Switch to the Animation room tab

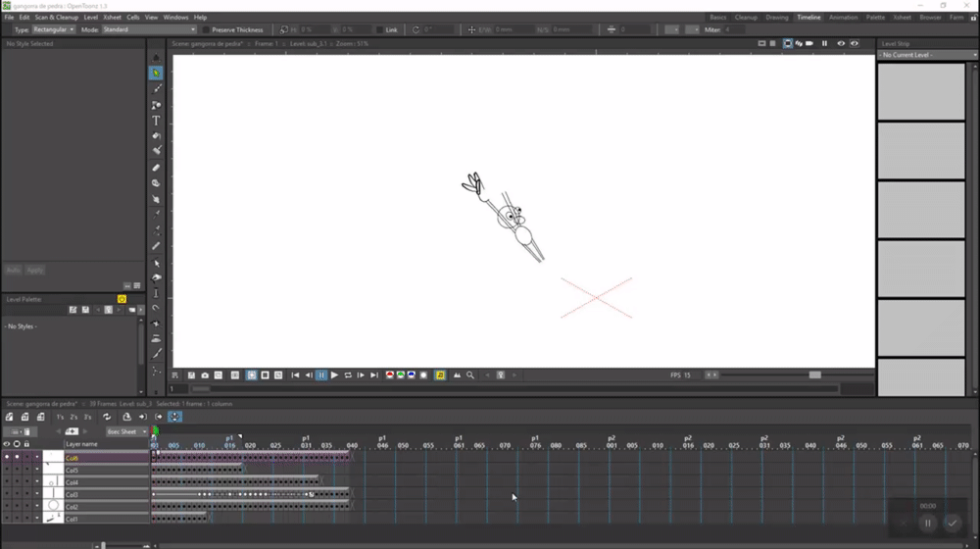point(843,18)
